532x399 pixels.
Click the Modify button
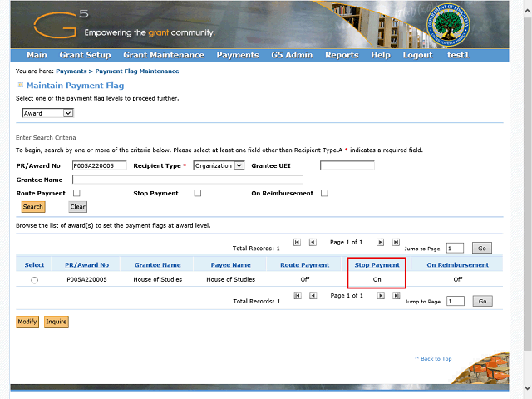[x=27, y=321]
